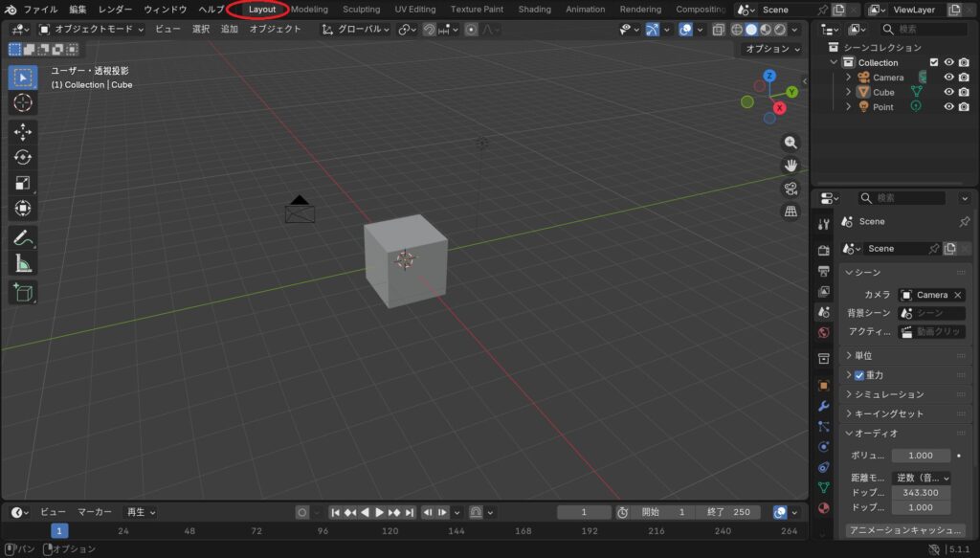This screenshot has width=980, height=558.
Task: Select the Move tool in toolbar
Action: [23, 131]
